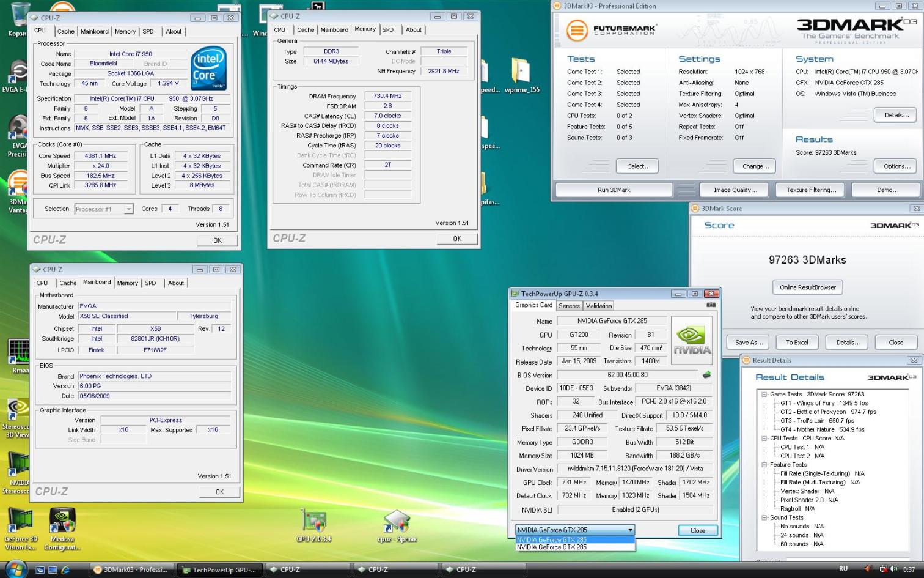Click the network connection tray icon

click(x=883, y=569)
